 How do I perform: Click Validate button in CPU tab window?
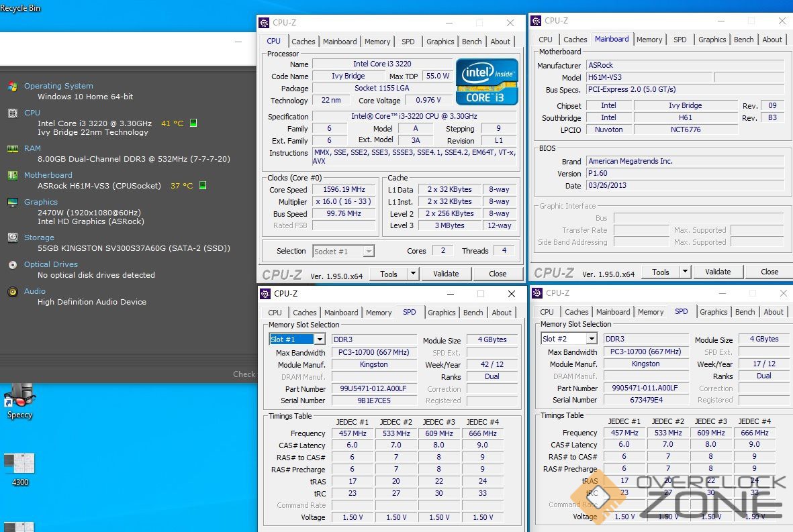[446, 274]
